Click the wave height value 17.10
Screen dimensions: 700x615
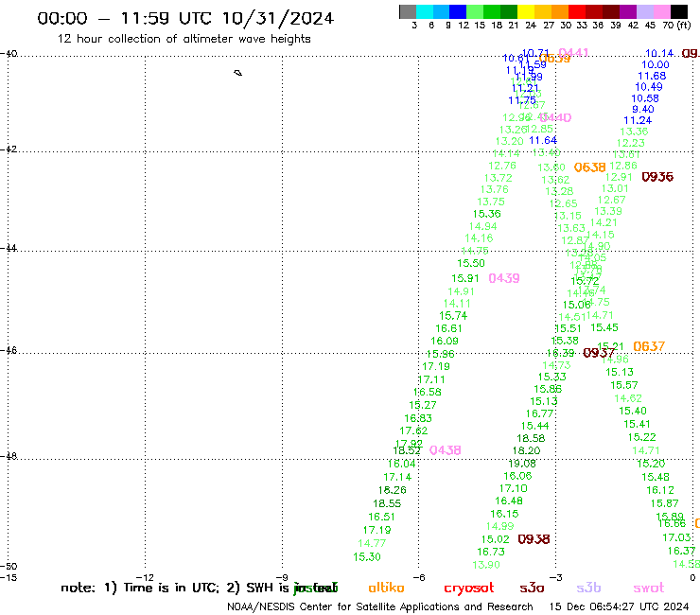click(514, 488)
